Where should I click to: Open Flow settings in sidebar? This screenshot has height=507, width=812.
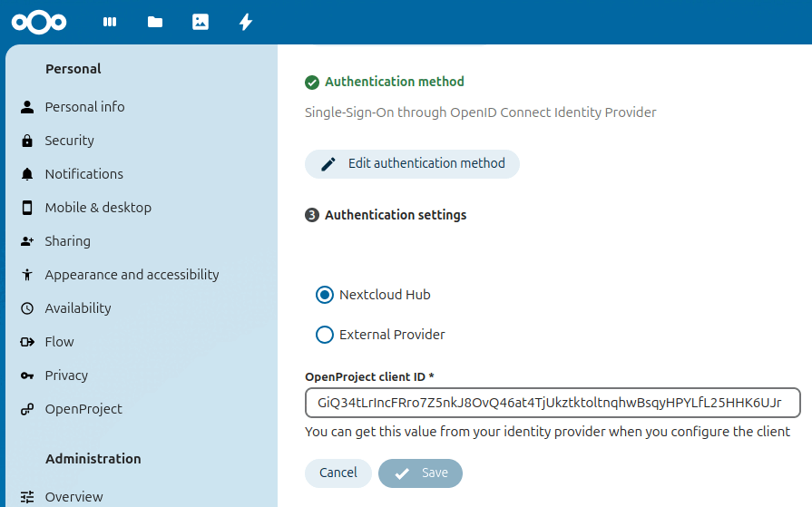(x=60, y=342)
